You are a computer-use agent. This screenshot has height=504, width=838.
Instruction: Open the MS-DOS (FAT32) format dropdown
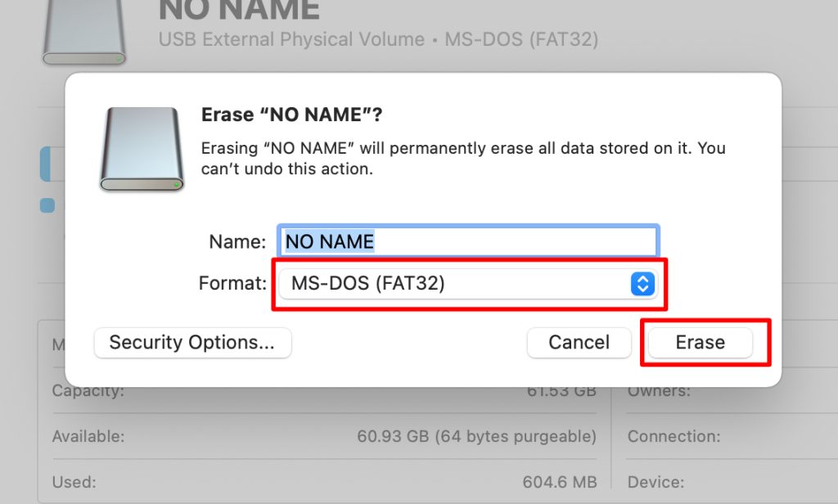click(468, 284)
